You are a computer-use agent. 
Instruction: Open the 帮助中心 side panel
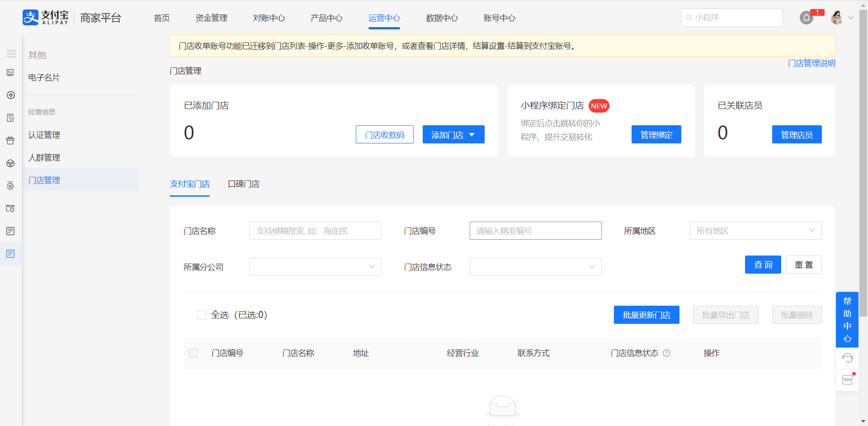coord(847,320)
